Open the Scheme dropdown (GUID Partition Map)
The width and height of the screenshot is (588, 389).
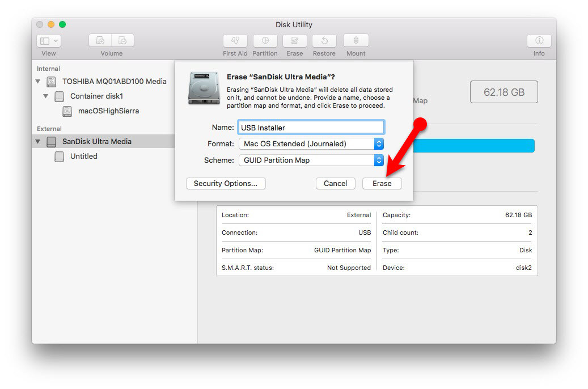[311, 160]
